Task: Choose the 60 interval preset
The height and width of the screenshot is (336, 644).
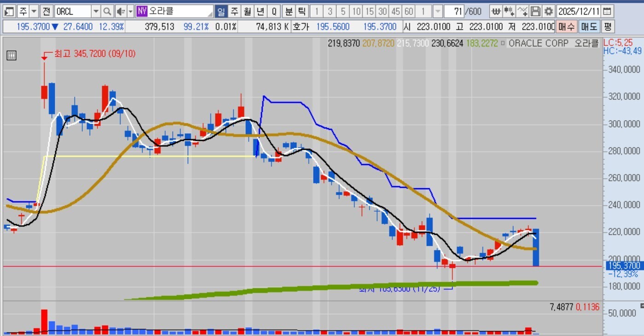Action: [x=408, y=11]
